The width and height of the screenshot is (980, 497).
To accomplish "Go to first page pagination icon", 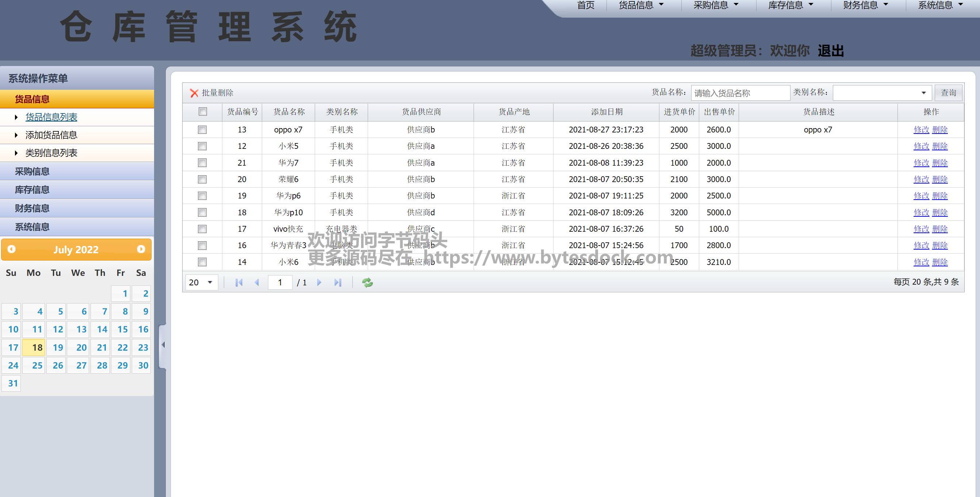I will tap(239, 282).
